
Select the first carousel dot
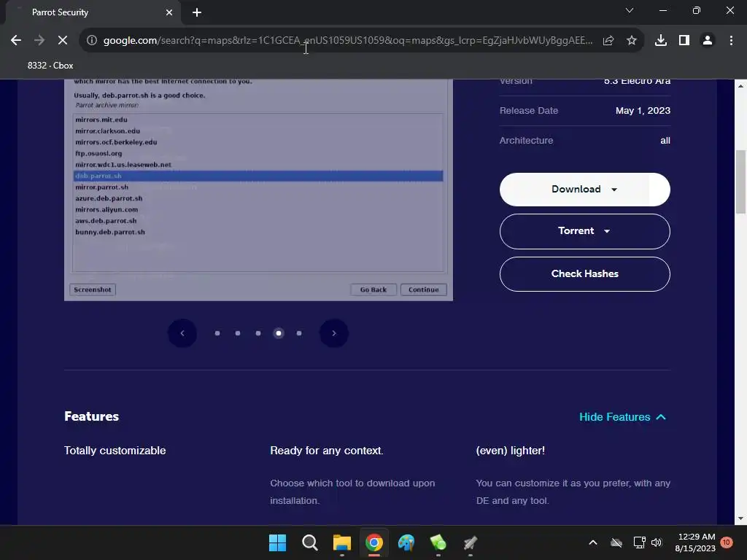click(x=217, y=333)
